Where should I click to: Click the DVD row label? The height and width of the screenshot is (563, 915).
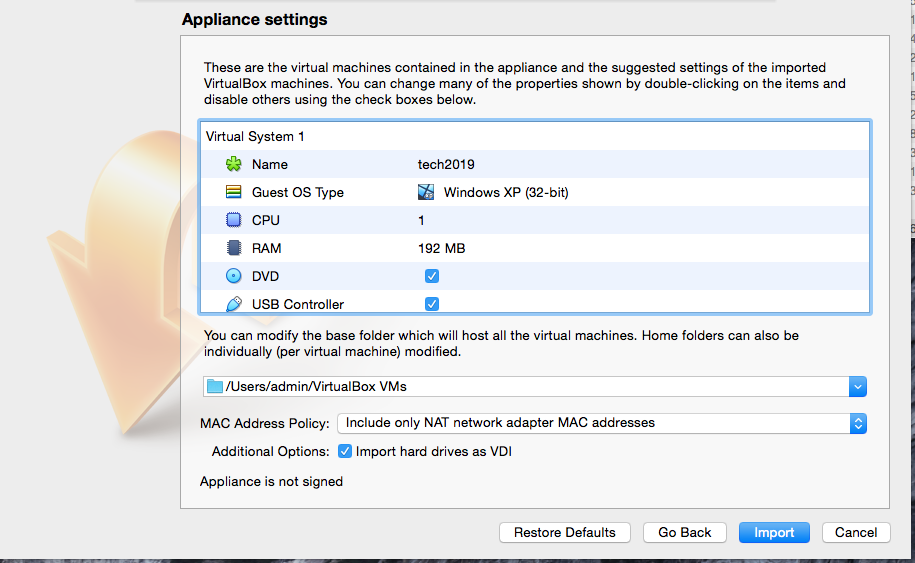[265, 277]
